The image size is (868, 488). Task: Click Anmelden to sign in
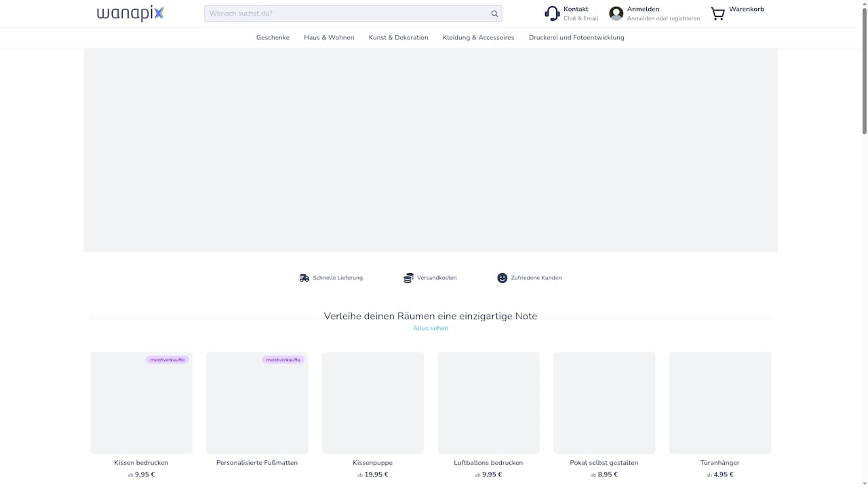pos(643,9)
